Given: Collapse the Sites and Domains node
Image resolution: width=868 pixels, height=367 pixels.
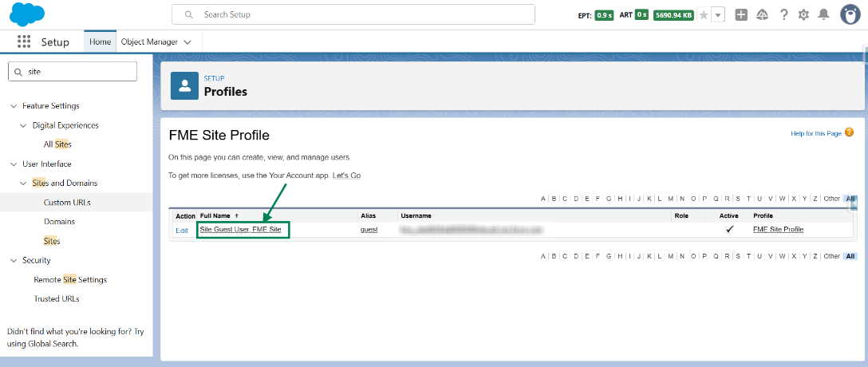Looking at the screenshot, I should (23, 183).
